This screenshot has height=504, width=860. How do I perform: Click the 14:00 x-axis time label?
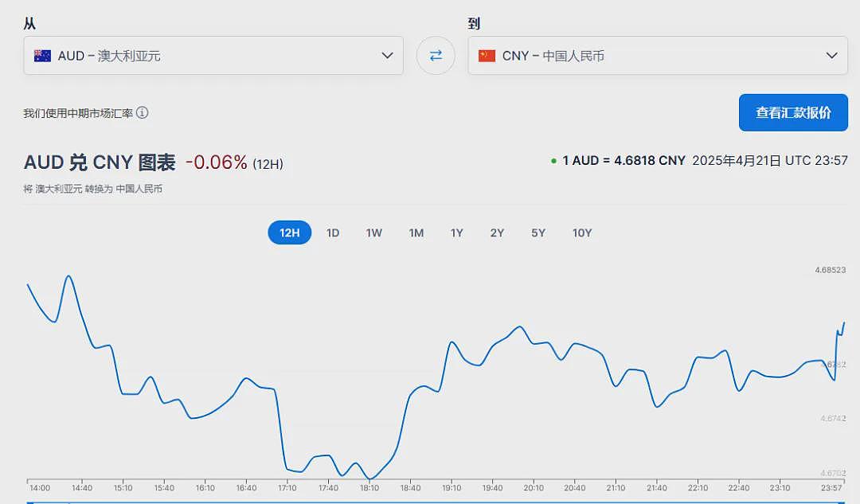40,487
